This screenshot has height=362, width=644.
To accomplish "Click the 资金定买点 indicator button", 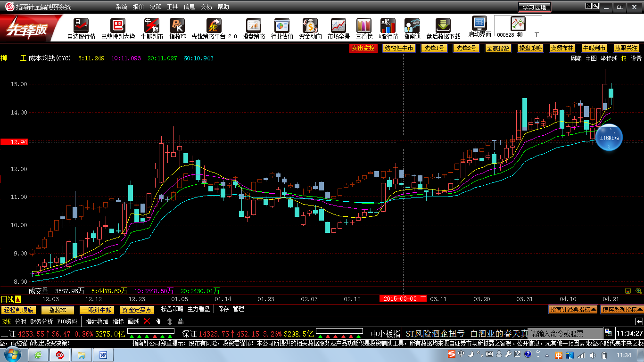I will tap(136, 310).
